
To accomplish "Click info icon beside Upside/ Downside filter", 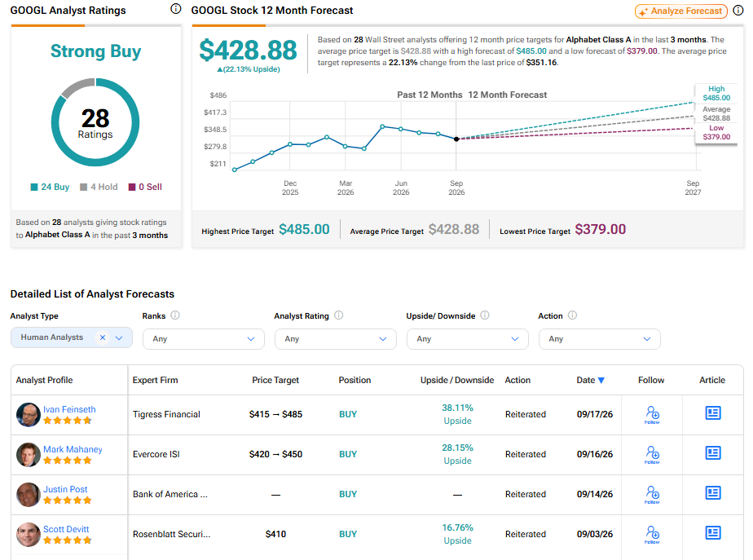I will [x=485, y=315].
